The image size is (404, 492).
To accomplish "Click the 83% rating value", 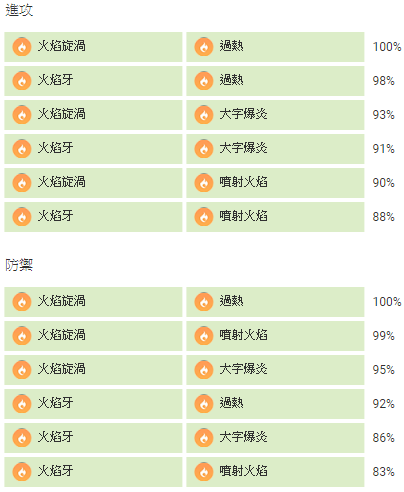I will (x=383, y=472).
